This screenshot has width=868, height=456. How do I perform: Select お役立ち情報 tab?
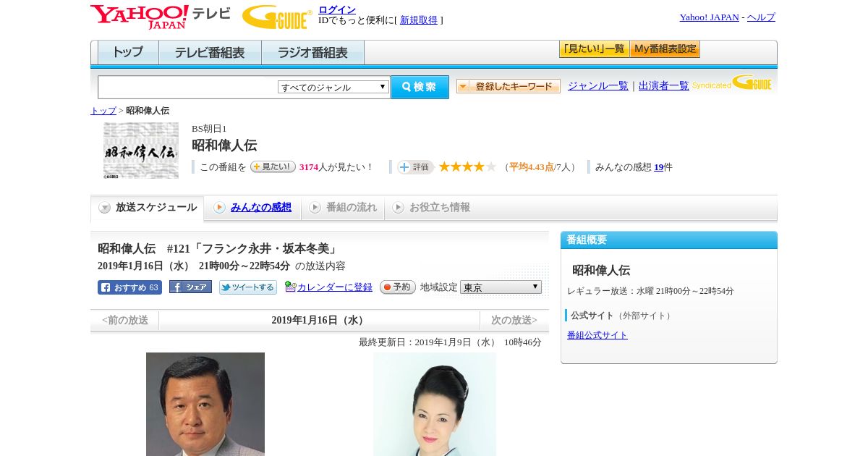pyautogui.click(x=431, y=208)
